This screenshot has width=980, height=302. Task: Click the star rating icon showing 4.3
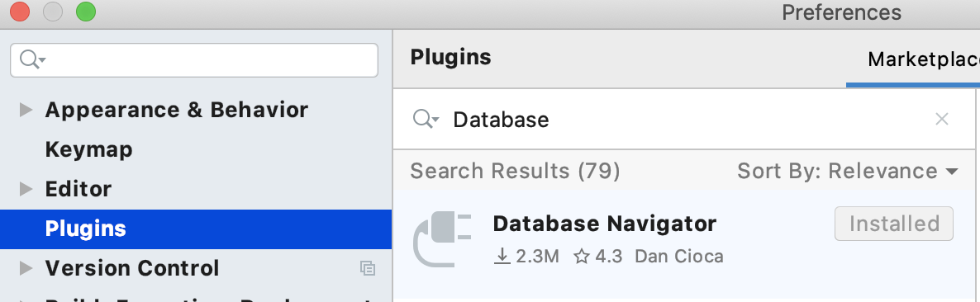581,257
